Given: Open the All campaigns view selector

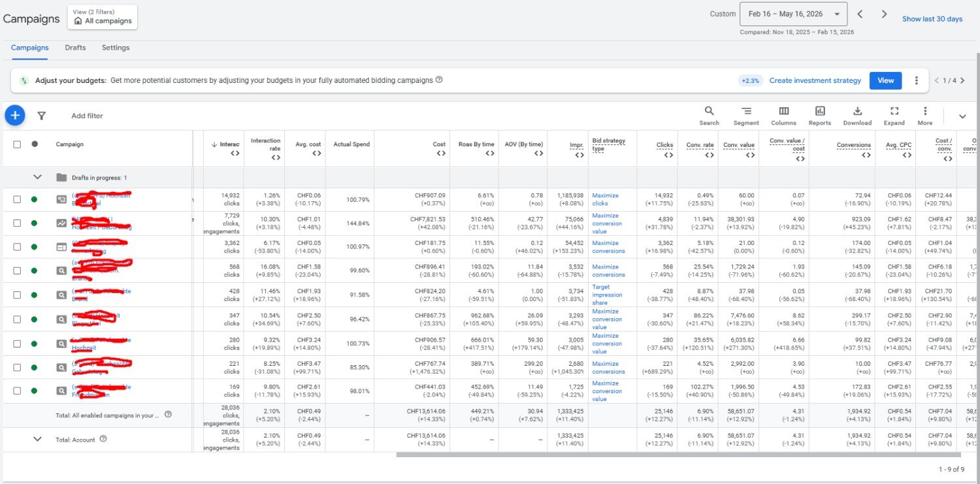Looking at the screenshot, I should pyautogui.click(x=103, y=17).
